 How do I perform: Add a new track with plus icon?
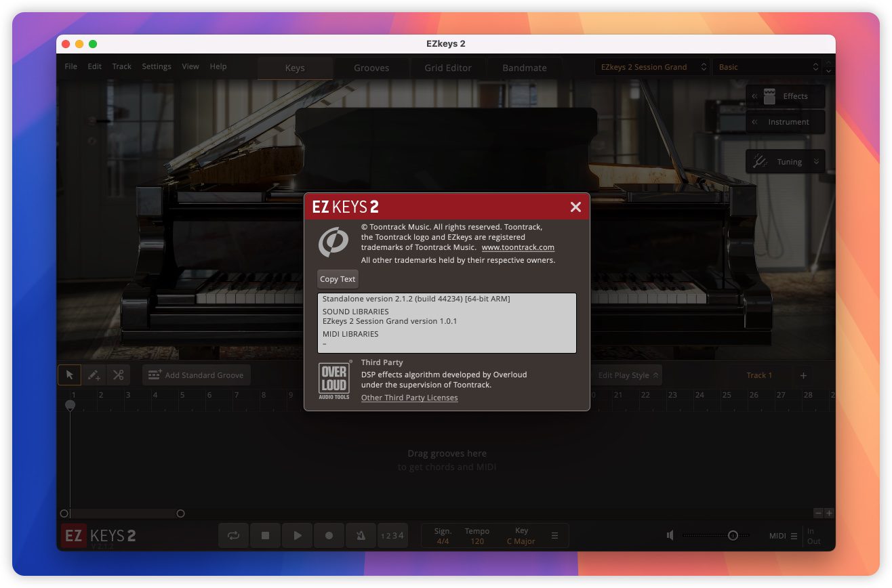click(x=803, y=375)
